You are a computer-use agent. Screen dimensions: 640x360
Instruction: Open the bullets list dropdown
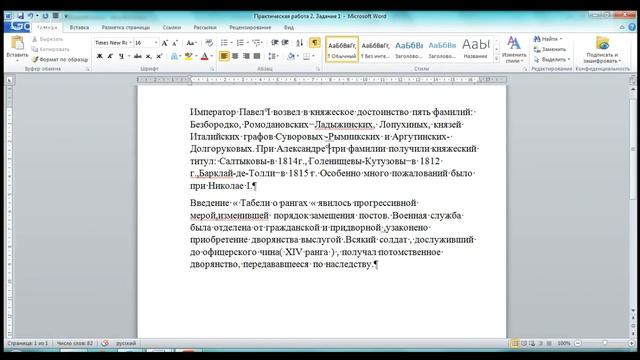(x=231, y=43)
